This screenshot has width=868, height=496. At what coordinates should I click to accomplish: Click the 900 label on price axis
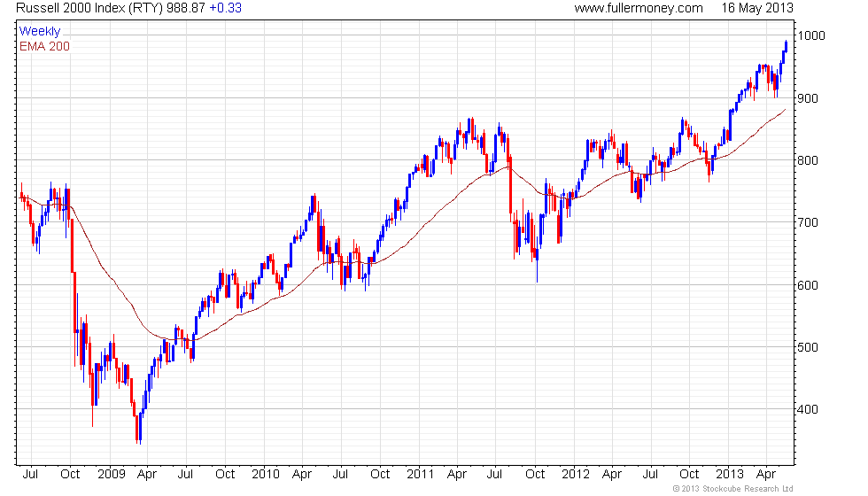point(808,98)
